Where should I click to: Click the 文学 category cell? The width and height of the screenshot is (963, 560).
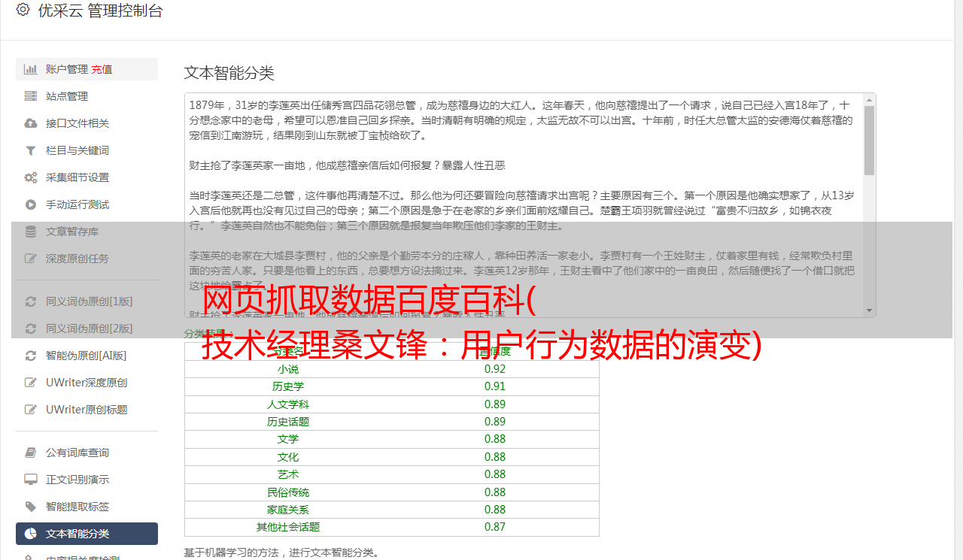click(288, 439)
